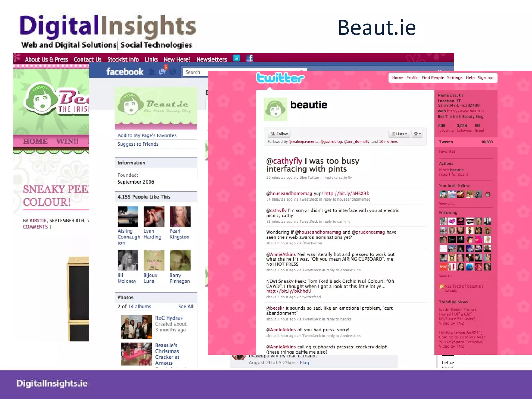Click Sign out on Twitter
The height and width of the screenshot is (399, 532).
pos(486,78)
